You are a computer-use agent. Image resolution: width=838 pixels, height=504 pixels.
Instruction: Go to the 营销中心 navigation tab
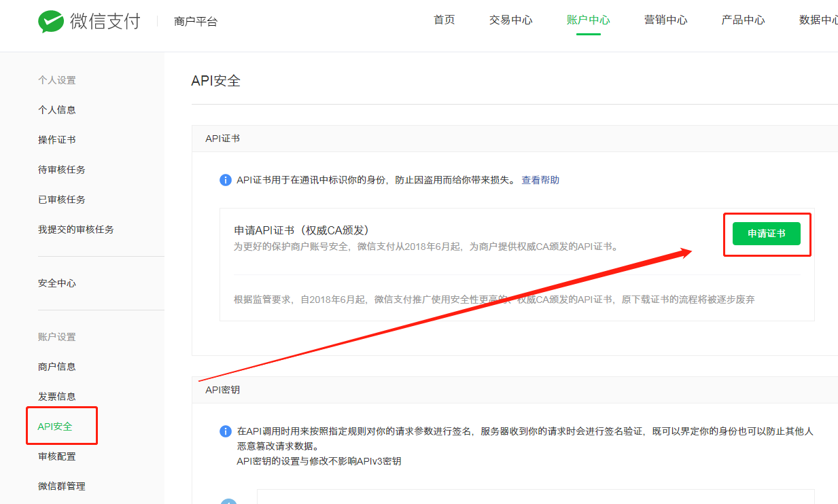pyautogui.click(x=665, y=20)
